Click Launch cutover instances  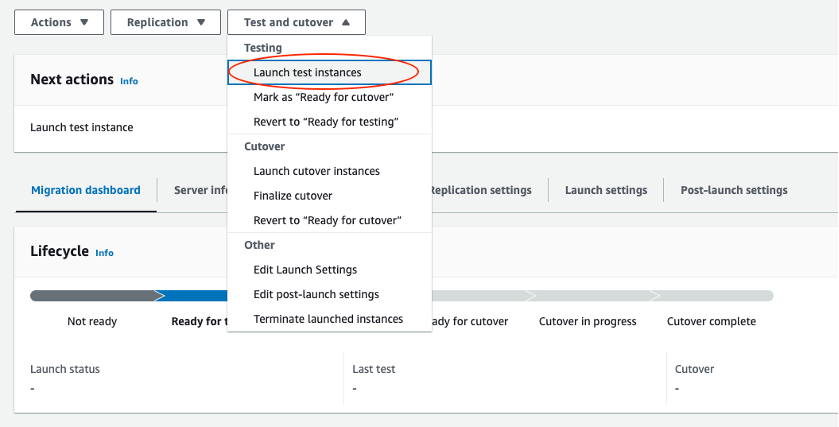pyautogui.click(x=316, y=171)
